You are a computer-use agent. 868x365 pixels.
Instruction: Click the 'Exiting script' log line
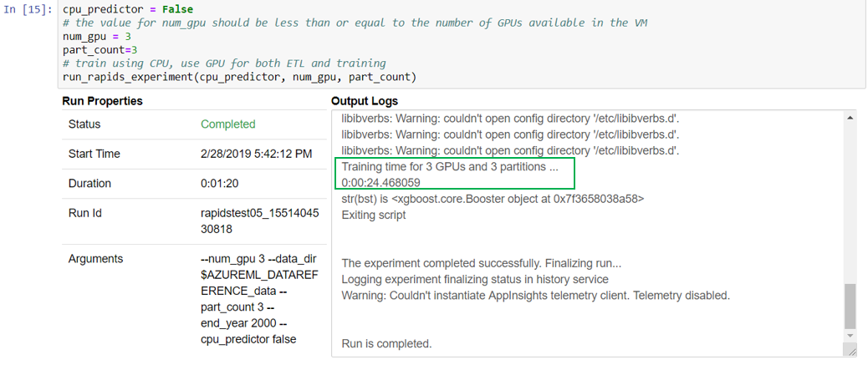point(374,215)
